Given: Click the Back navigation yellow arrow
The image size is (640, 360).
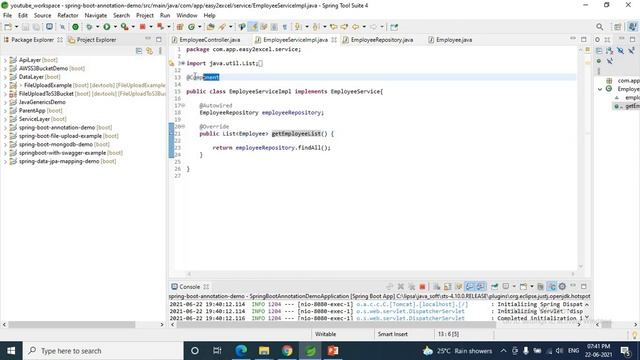Looking at the screenshot, I should (x=356, y=27).
